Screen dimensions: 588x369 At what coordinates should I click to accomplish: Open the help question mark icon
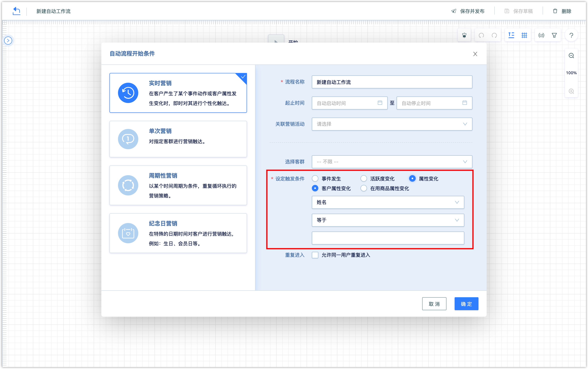[571, 35]
